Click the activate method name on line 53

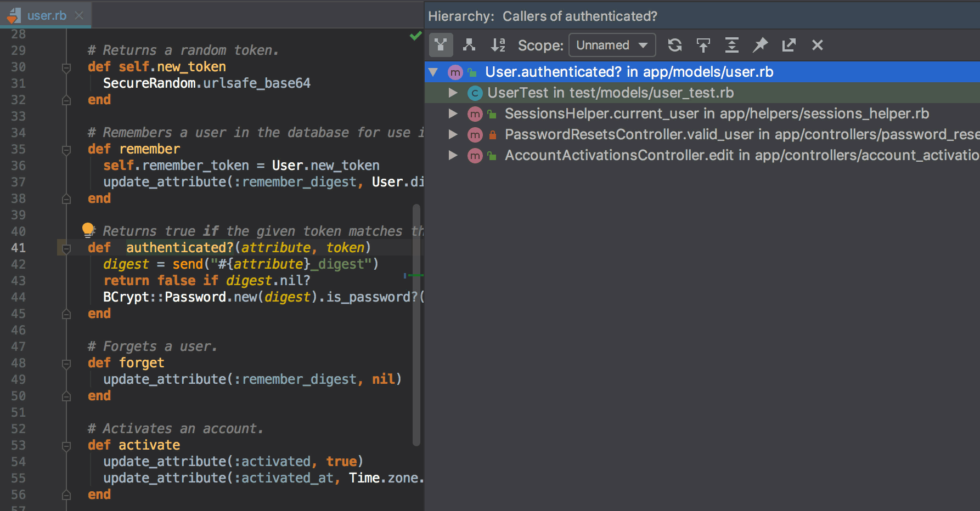point(149,445)
